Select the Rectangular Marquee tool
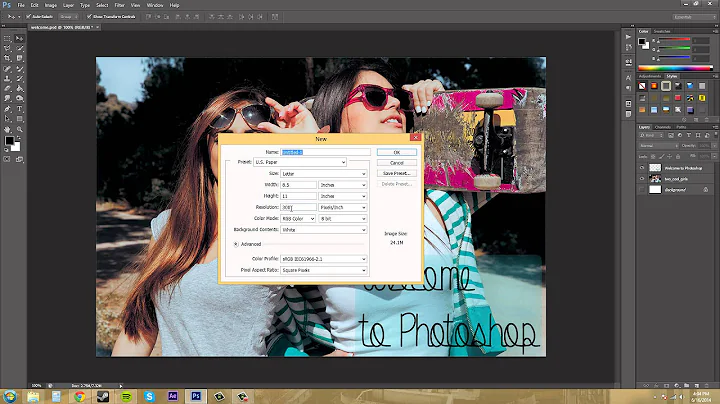The height and width of the screenshot is (404, 720). click(7, 39)
